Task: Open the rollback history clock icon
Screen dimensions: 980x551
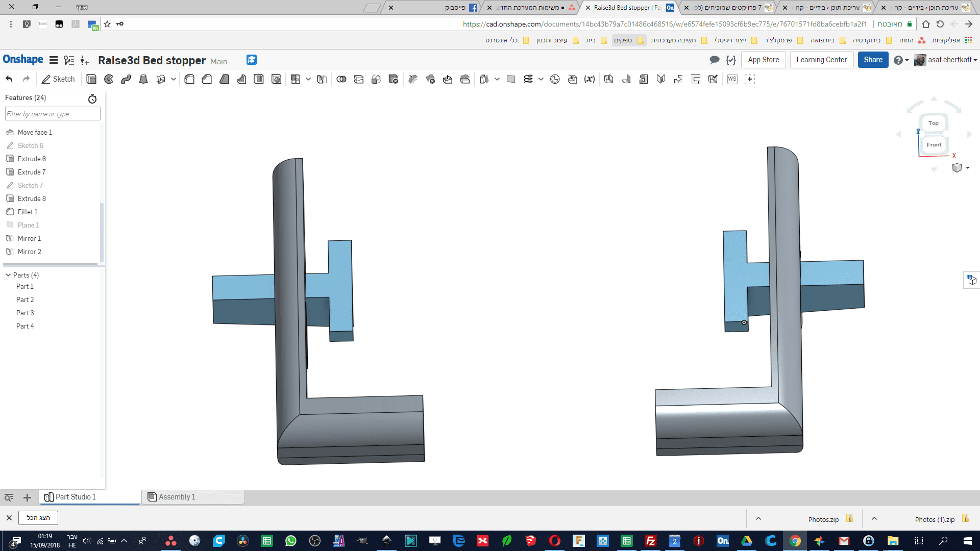Action: pyautogui.click(x=92, y=99)
